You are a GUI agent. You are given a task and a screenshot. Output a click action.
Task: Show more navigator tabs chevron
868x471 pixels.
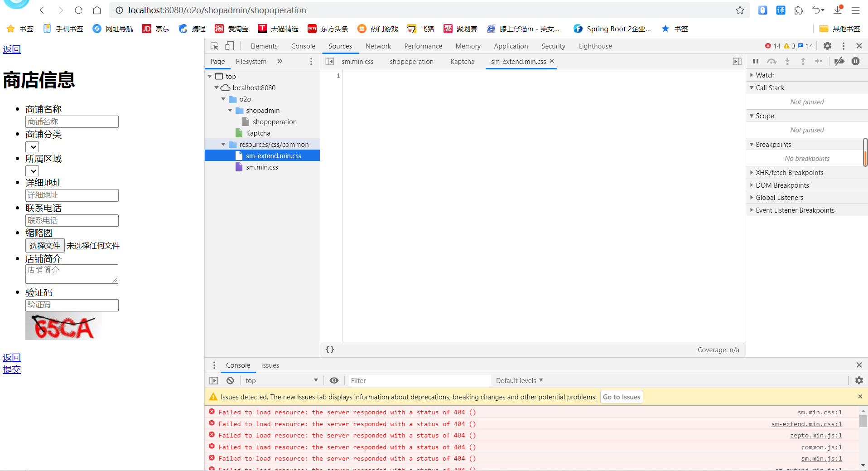point(280,61)
